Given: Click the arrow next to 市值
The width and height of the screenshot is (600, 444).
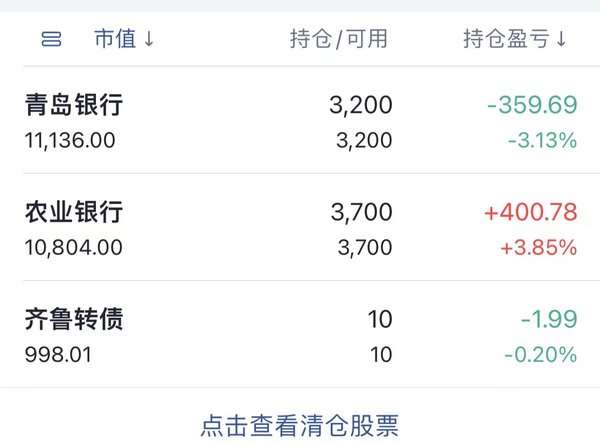Looking at the screenshot, I should point(149,39).
